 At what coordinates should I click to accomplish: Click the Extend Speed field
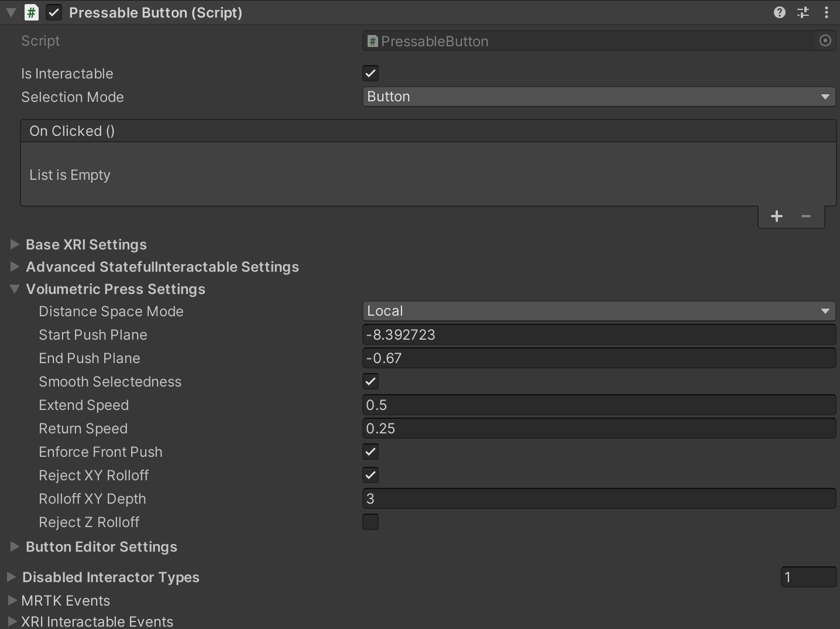tap(599, 405)
